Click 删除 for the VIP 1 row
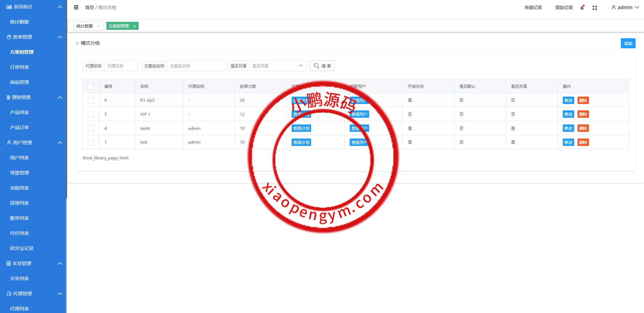This screenshot has width=644, height=313. (x=583, y=114)
